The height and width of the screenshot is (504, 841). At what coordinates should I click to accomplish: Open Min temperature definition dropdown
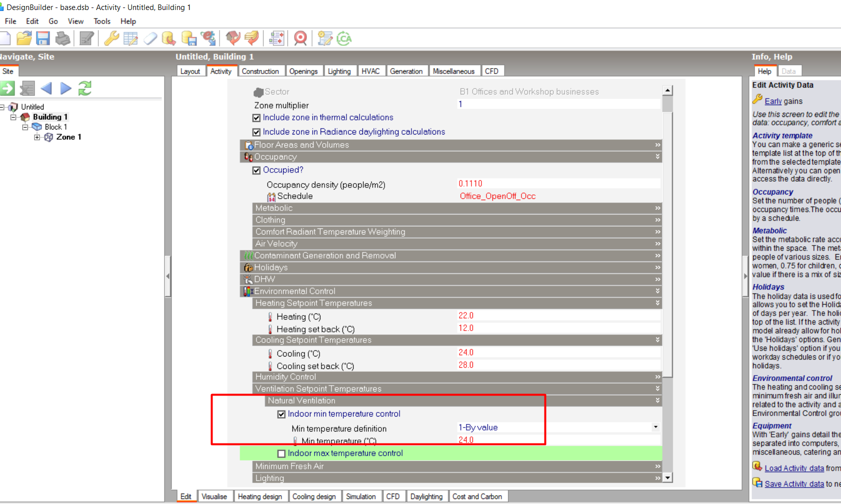[x=655, y=427]
